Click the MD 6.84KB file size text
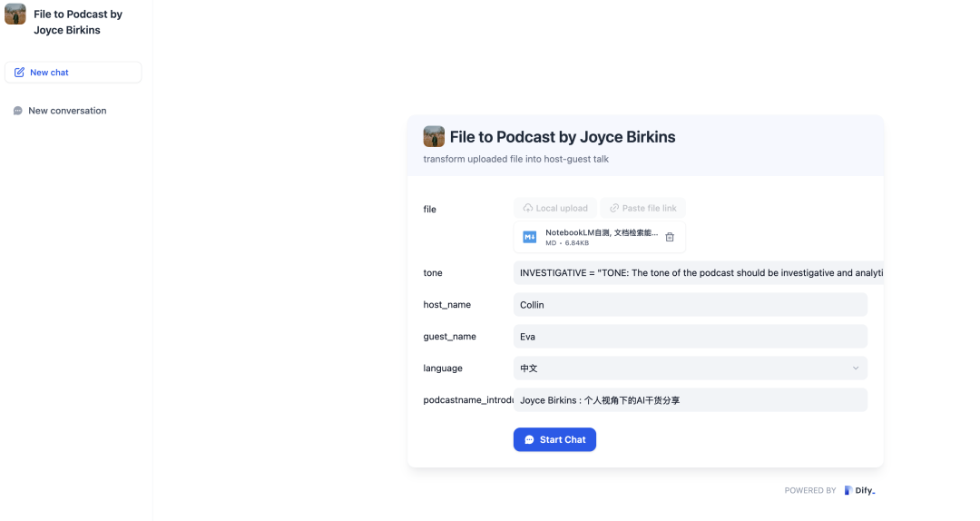The width and height of the screenshot is (980, 521). (x=567, y=242)
